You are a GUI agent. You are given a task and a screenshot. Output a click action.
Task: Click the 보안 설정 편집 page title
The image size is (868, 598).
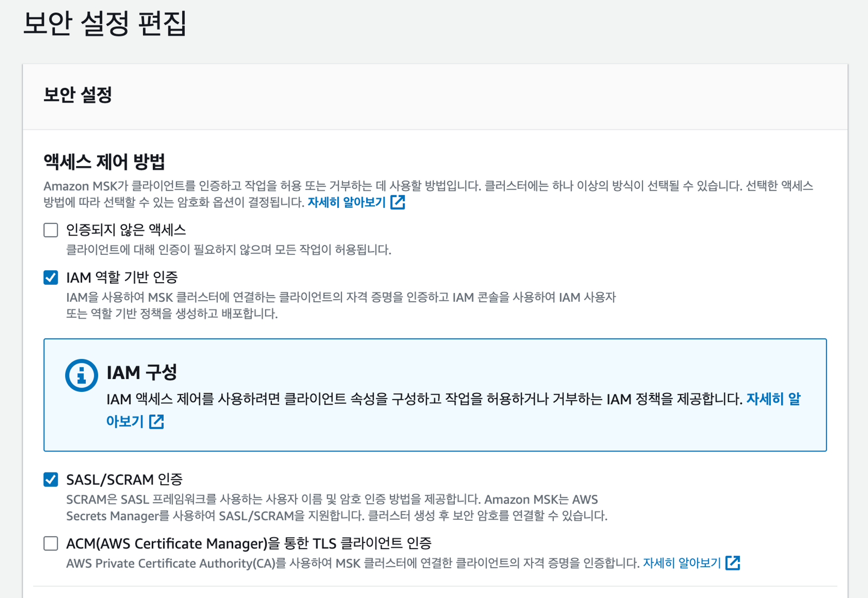click(105, 24)
